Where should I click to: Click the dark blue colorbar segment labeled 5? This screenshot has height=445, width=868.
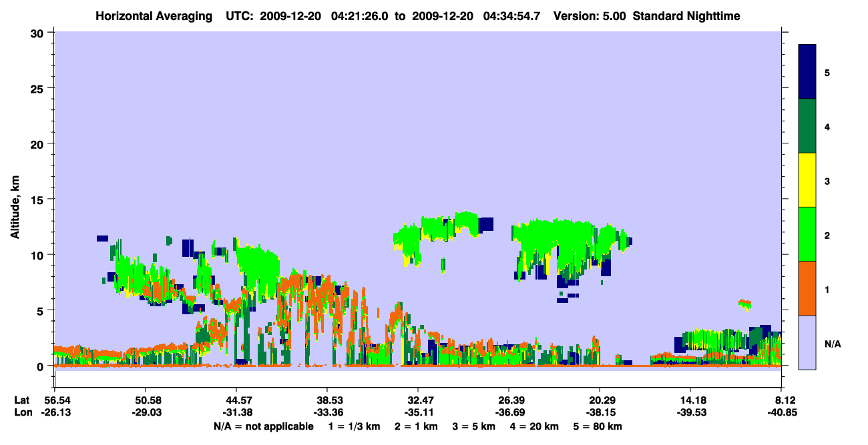pyautogui.click(x=807, y=72)
